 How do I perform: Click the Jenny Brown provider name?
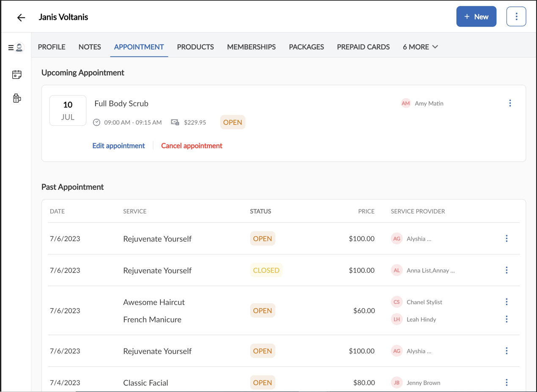(423, 383)
